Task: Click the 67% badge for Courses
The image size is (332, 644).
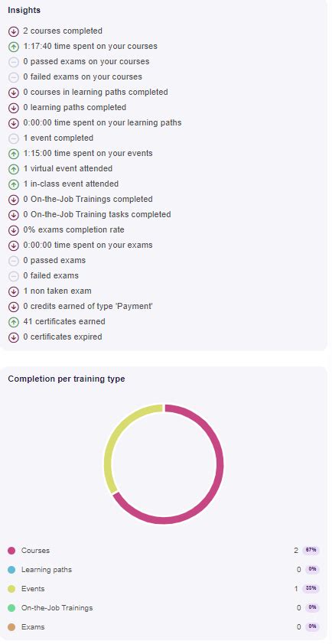Action: 311,551
